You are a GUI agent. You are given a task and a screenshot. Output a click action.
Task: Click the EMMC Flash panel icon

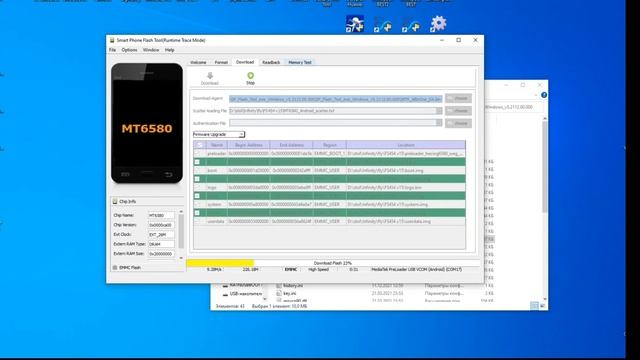(115, 267)
